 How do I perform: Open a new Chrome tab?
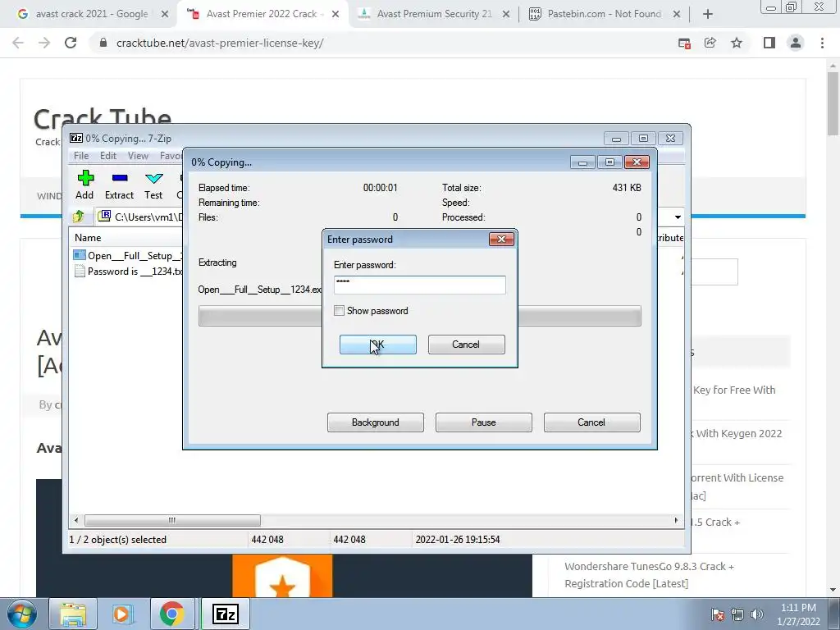[708, 14]
